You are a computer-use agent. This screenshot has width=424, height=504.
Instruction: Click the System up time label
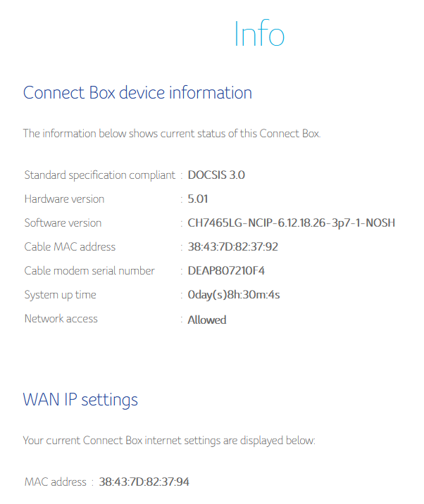(x=60, y=295)
